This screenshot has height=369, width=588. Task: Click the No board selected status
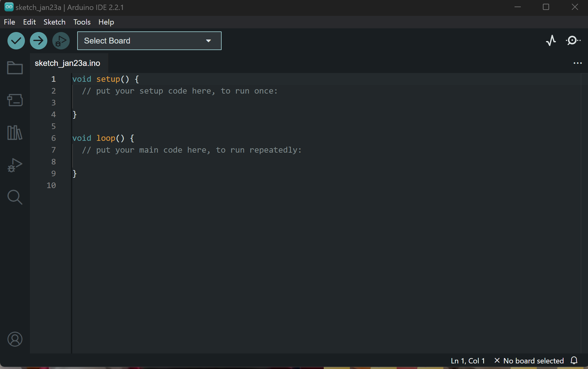[529, 361]
